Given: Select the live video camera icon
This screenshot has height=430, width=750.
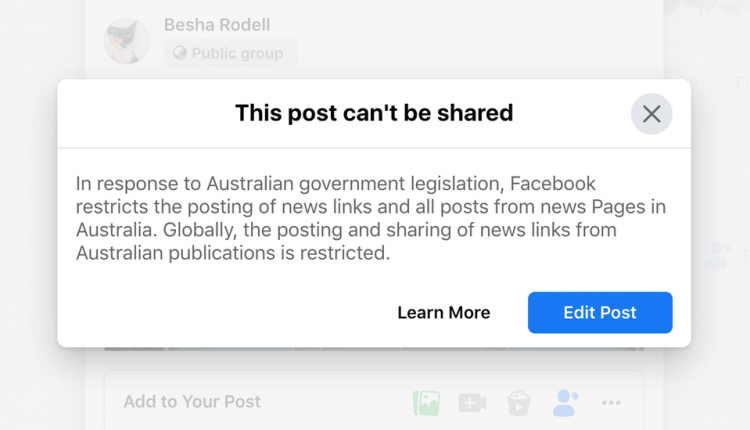Looking at the screenshot, I should [473, 403].
